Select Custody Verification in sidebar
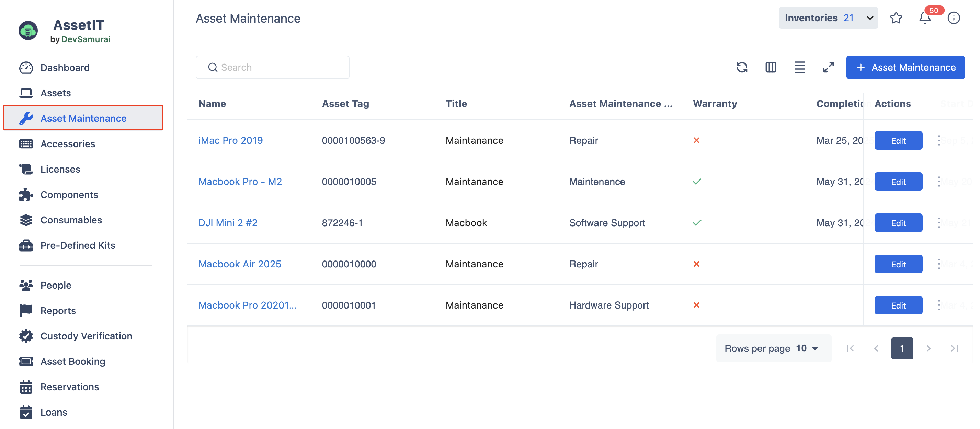This screenshot has width=980, height=429. [86, 336]
